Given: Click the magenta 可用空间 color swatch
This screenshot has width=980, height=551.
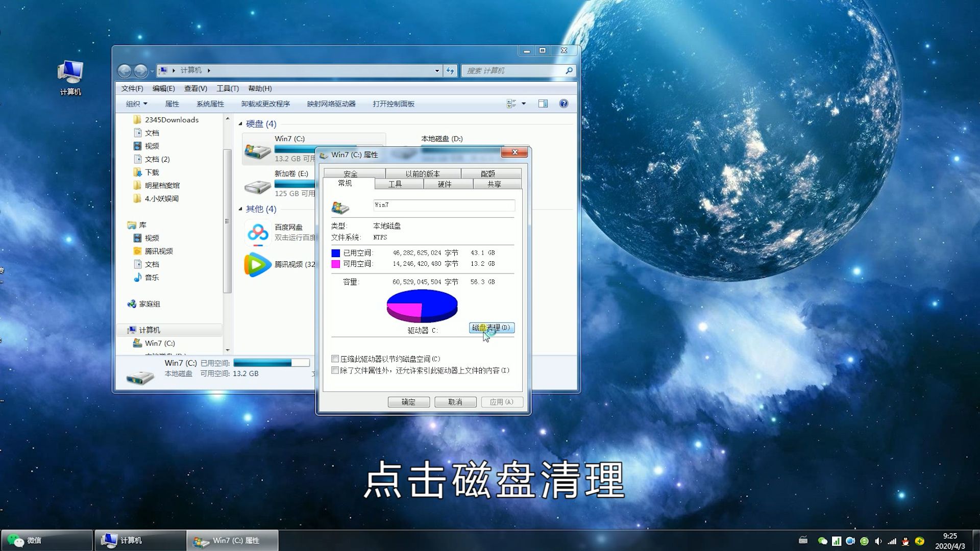Looking at the screenshot, I should pos(335,264).
